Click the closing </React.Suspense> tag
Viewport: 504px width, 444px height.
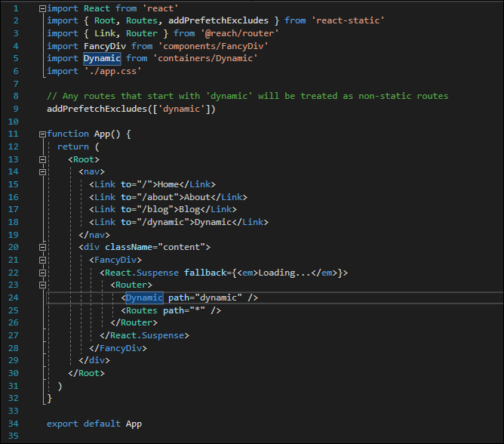coord(145,335)
